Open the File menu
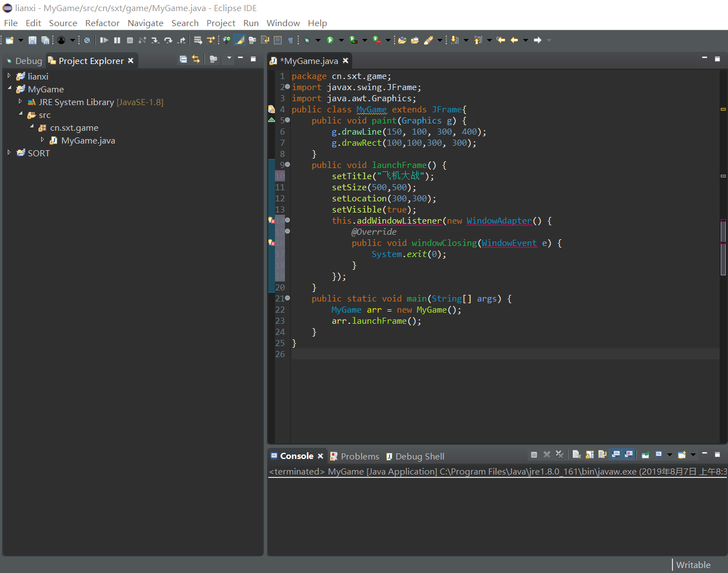The width and height of the screenshot is (728, 573). (x=11, y=23)
